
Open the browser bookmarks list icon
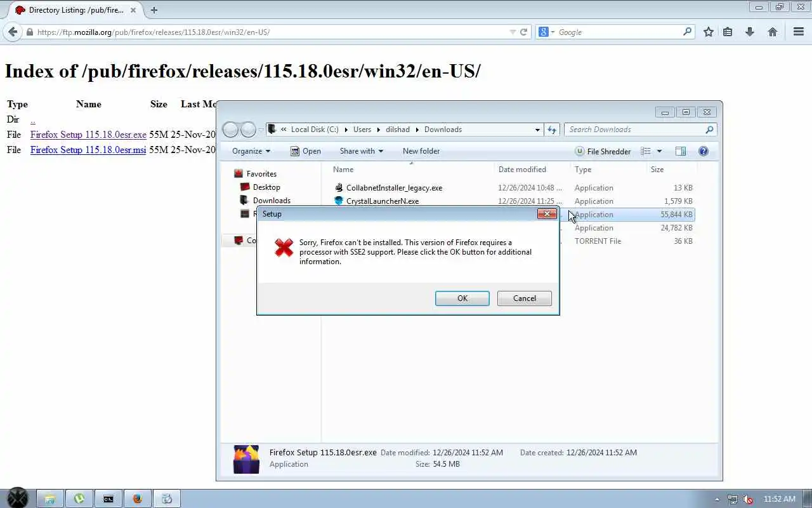pyautogui.click(x=728, y=32)
